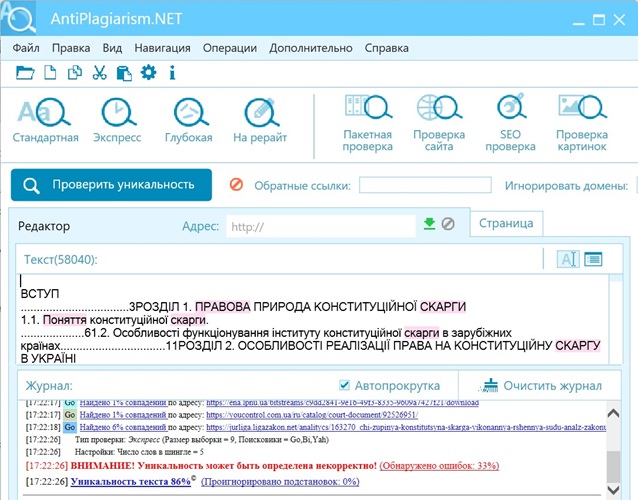Image resolution: width=638 pixels, height=500 pixels.
Task: Open the youcontrol.com.ua link in journal
Action: click(312, 415)
